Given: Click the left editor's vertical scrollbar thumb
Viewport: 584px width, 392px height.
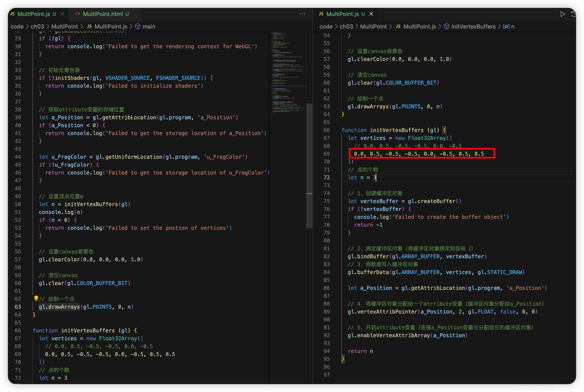Looking at the screenshot, I should coord(309,165).
